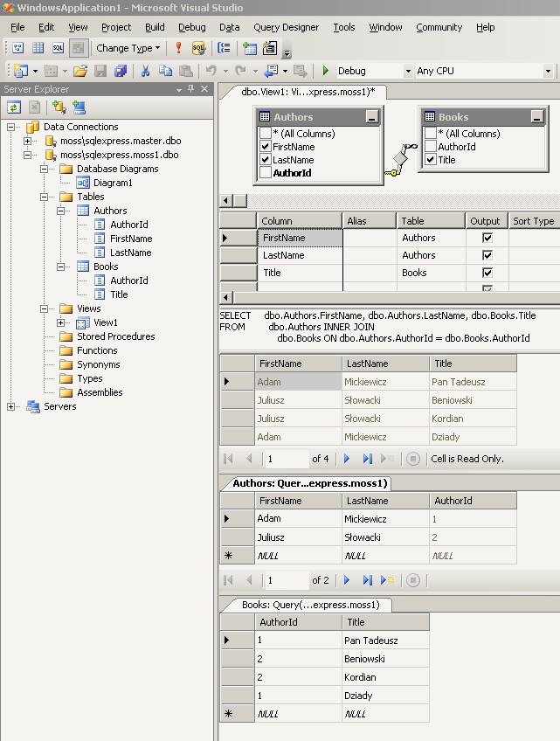Select the Stored Procedures folder
This screenshot has width=560, height=741.
116,336
